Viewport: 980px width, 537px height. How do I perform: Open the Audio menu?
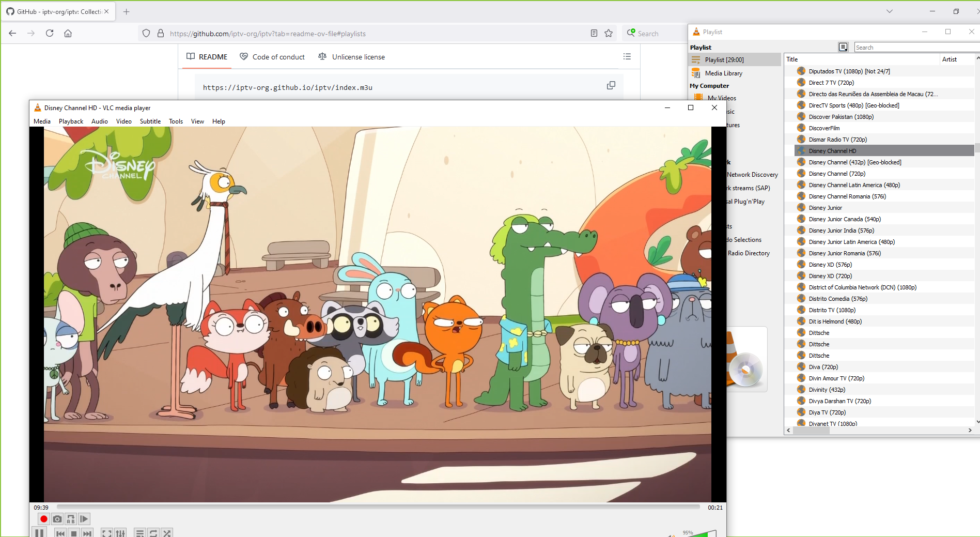point(100,121)
